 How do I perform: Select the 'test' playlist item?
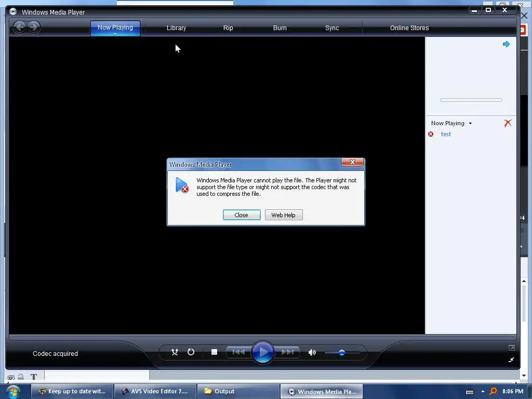[x=445, y=134]
